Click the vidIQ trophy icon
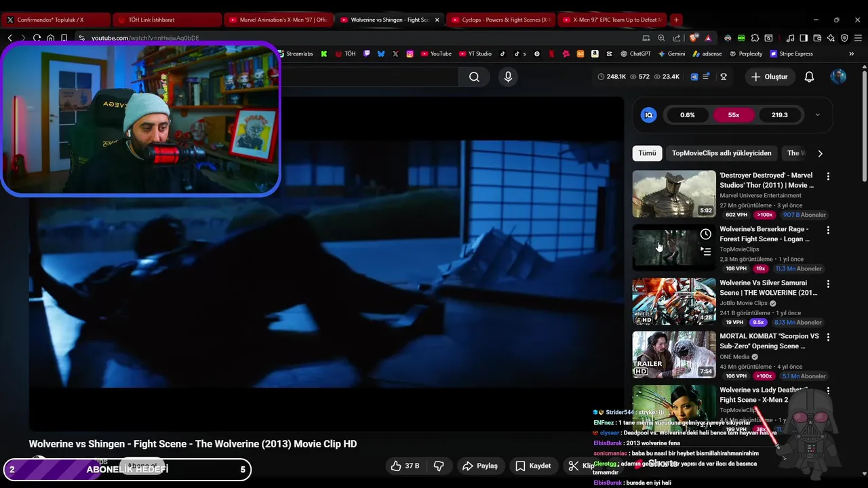 (724, 77)
